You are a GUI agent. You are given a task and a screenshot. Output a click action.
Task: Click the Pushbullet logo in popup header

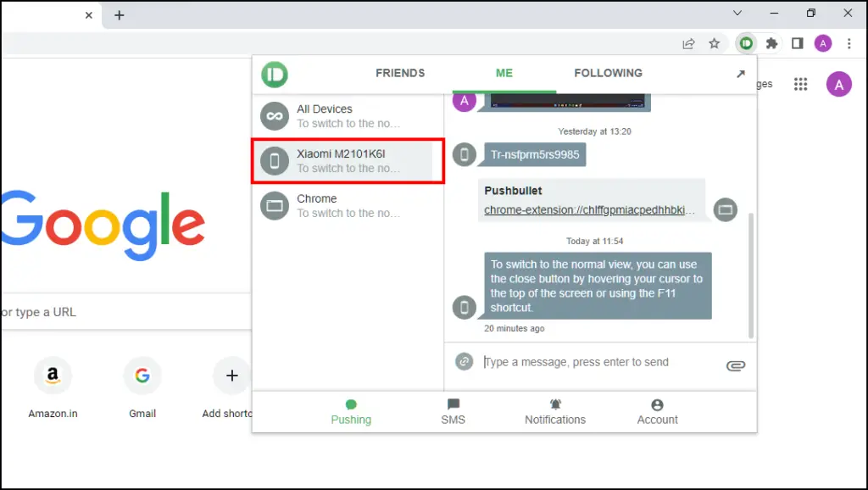(275, 75)
